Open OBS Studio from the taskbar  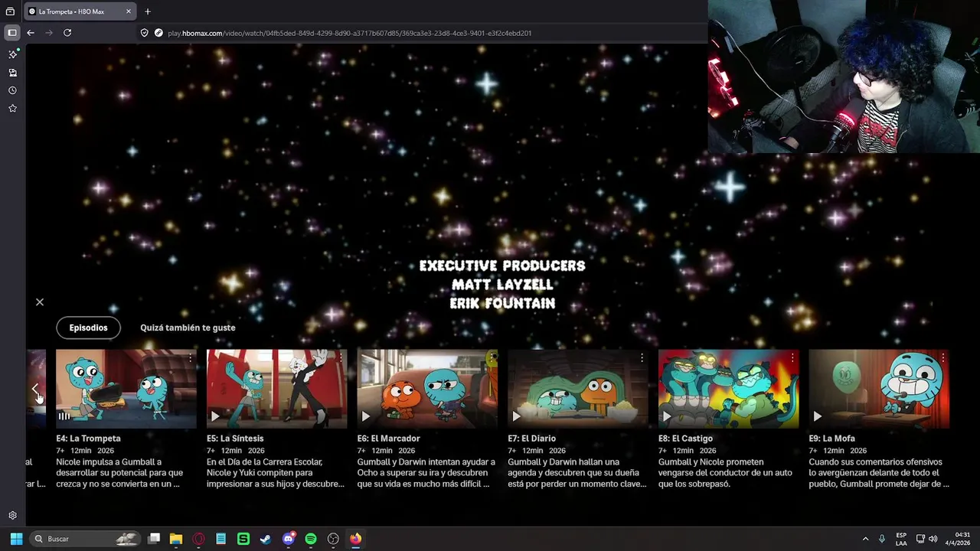point(333,539)
